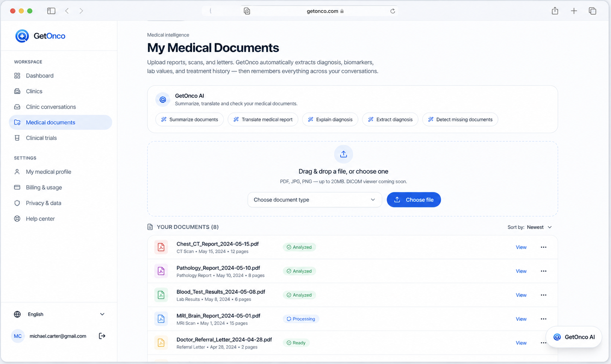View the Pathology_Report document
This screenshot has height=364, width=611.
[x=521, y=271]
